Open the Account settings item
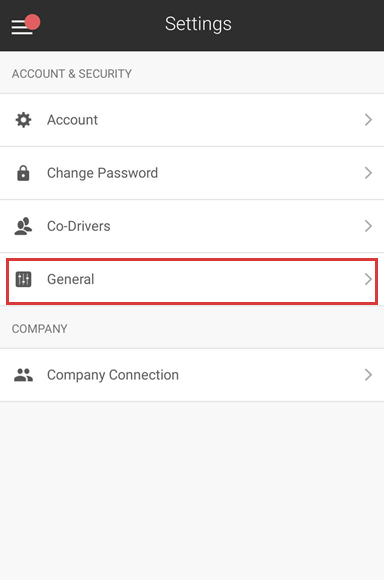385x580 pixels. pos(192,120)
